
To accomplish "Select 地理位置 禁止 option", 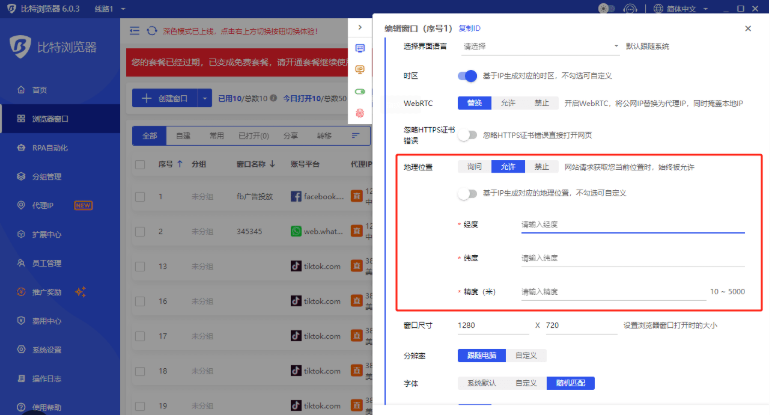I will point(542,167).
